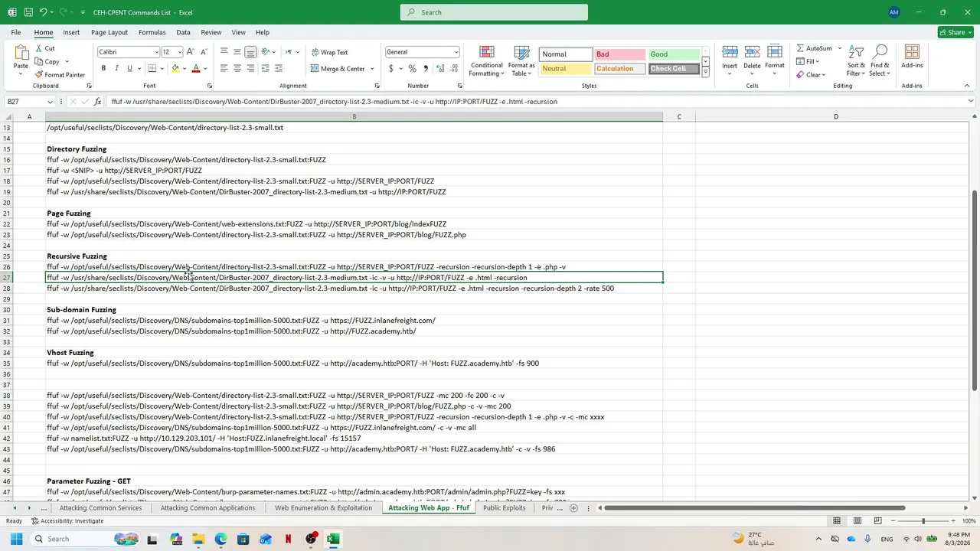Click the Paste clipboard icon
The image size is (980, 551).
click(21, 52)
